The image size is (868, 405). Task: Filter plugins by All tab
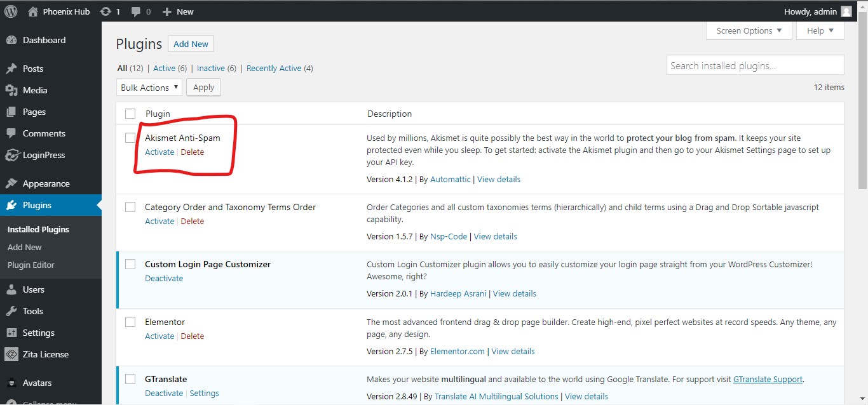[130, 68]
